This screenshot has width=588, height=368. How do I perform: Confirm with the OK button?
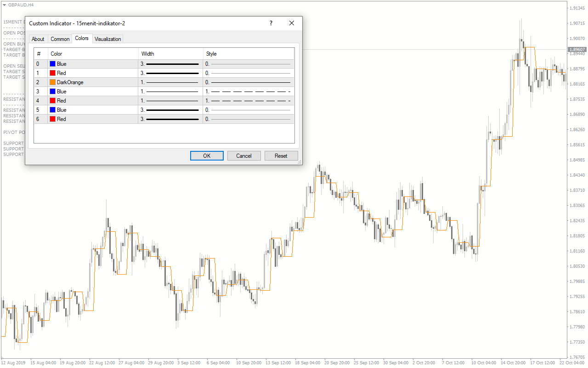207,156
